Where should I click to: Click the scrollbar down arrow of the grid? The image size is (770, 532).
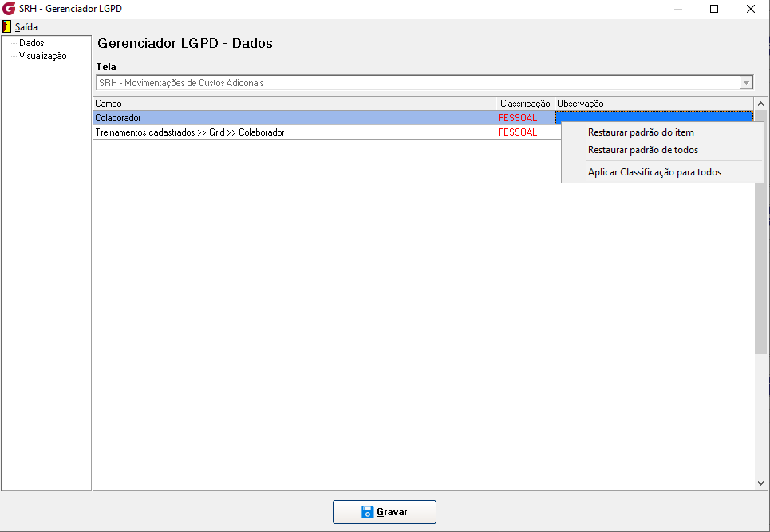[760, 483]
